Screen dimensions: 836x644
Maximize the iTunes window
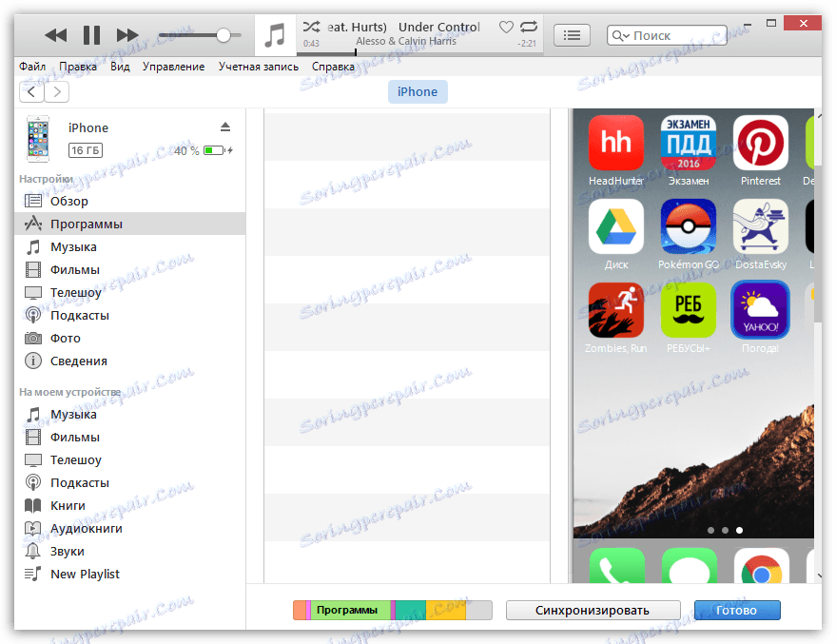(x=771, y=23)
